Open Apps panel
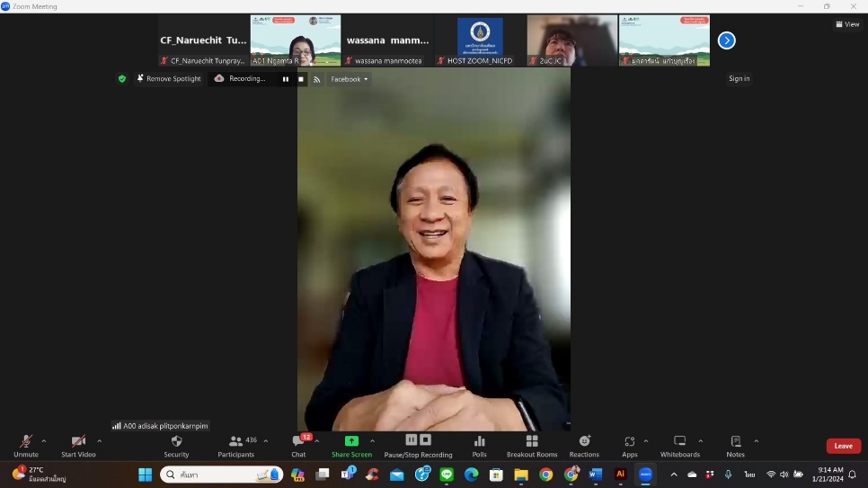This screenshot has height=488, width=868. coord(629,446)
